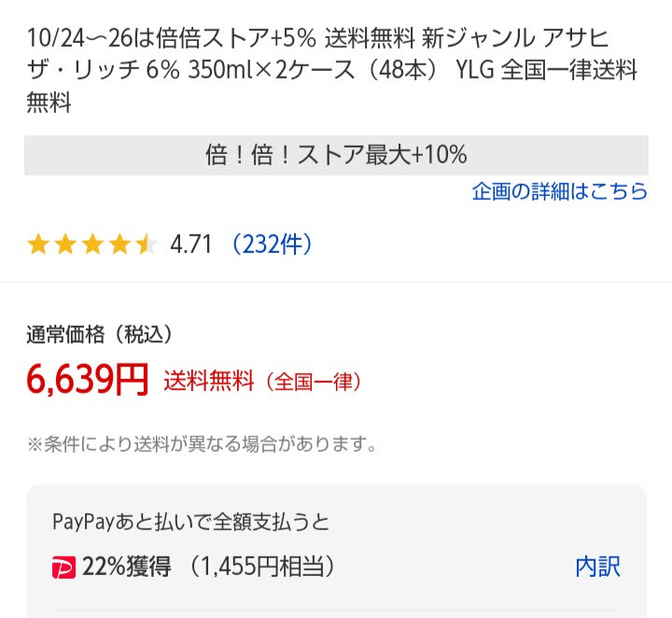Tap the 22%獲得 PayPay reward text
Viewport: 672px width, 618px height.
pyautogui.click(x=127, y=567)
